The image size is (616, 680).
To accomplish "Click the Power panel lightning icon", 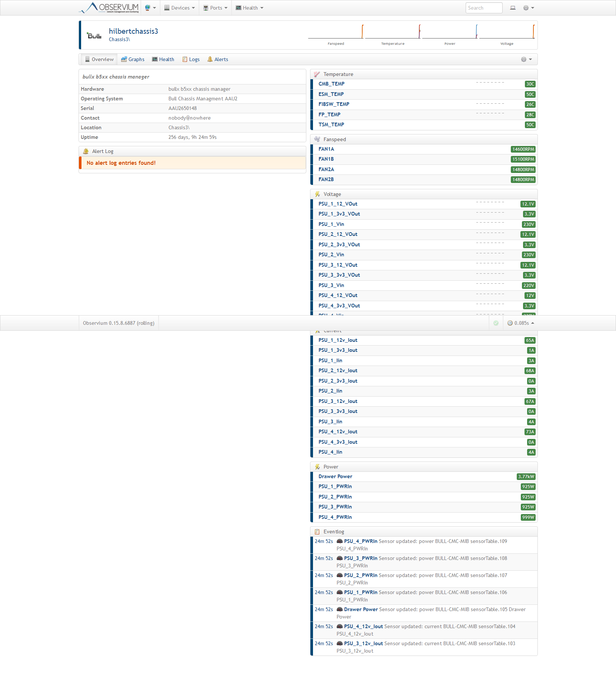I will (317, 467).
